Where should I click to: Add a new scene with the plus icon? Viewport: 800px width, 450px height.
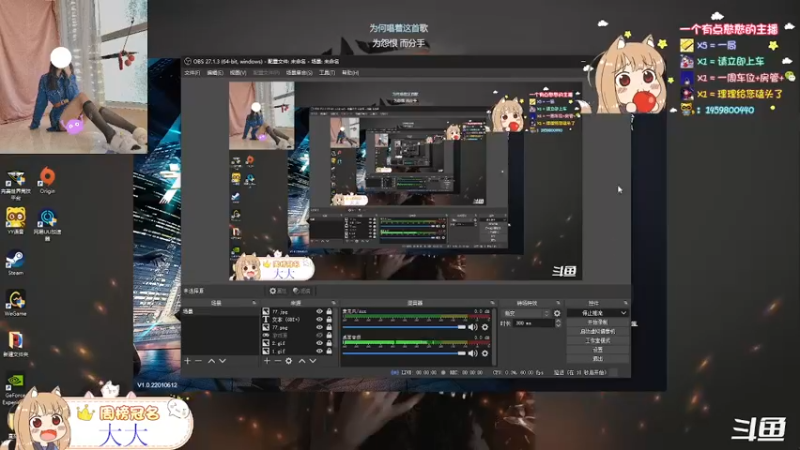[187, 361]
